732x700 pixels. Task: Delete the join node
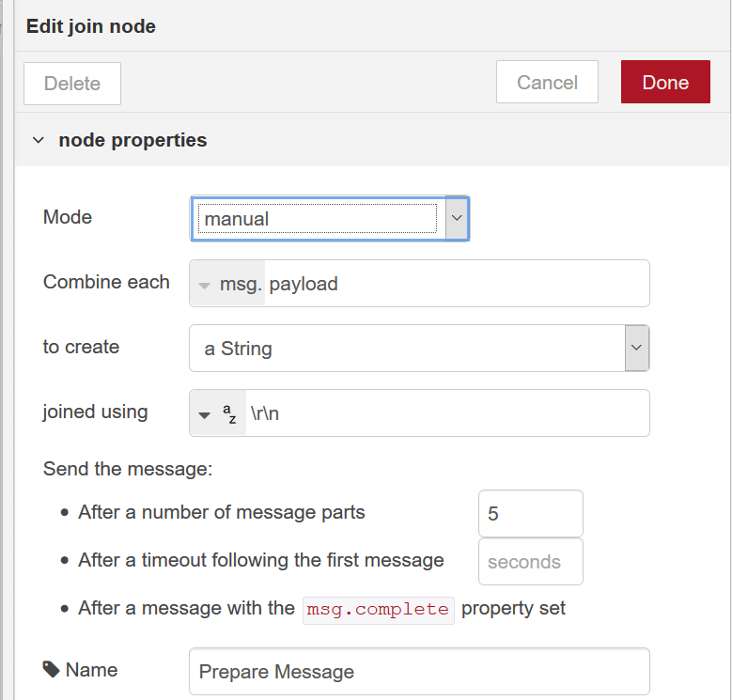[x=72, y=84]
